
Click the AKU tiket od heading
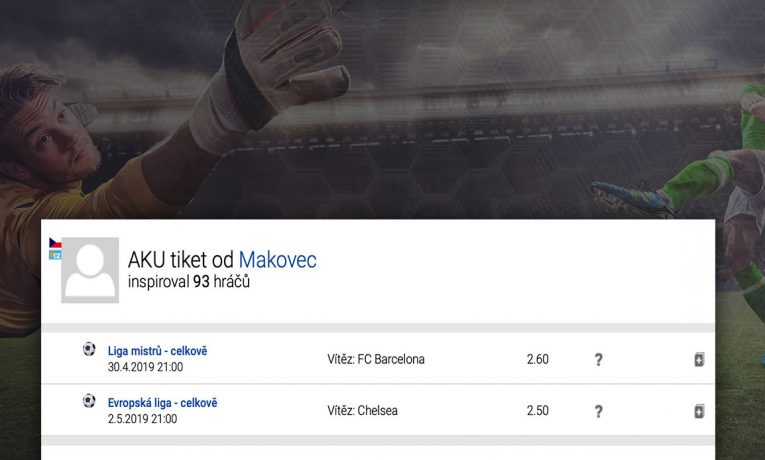pos(181,260)
